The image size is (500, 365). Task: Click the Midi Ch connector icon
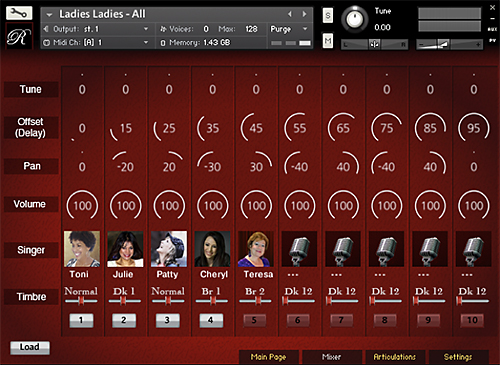pyautogui.click(x=46, y=43)
